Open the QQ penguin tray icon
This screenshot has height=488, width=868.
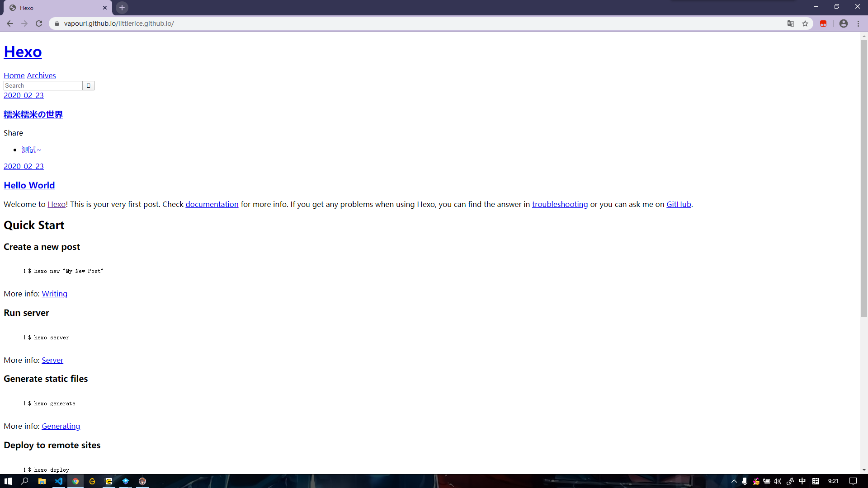(756, 481)
